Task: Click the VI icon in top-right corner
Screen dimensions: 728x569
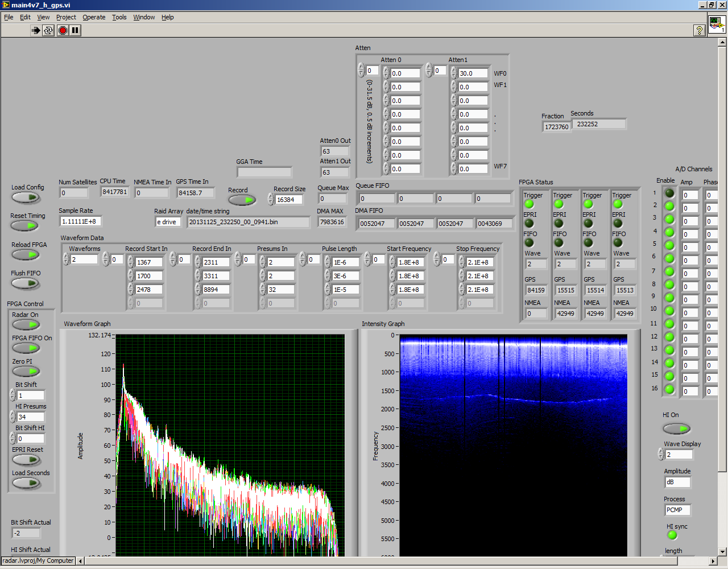Action: [716, 24]
